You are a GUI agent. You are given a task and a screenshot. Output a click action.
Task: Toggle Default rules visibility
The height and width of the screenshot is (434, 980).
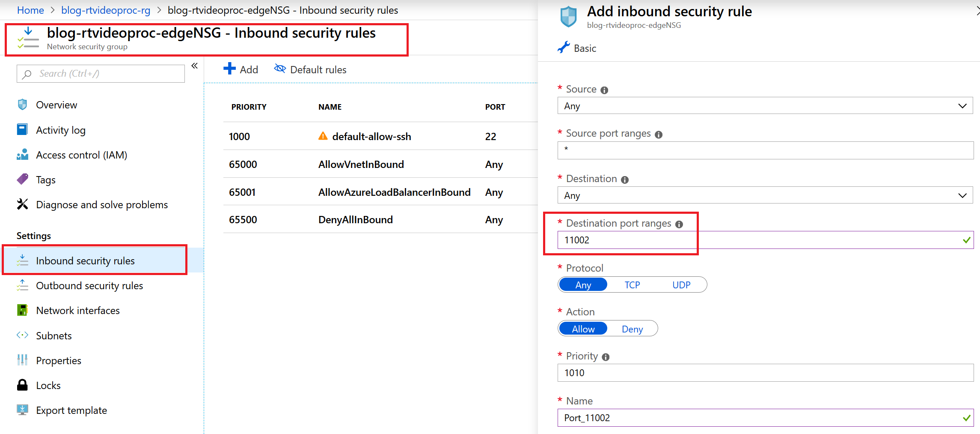pyautogui.click(x=310, y=69)
